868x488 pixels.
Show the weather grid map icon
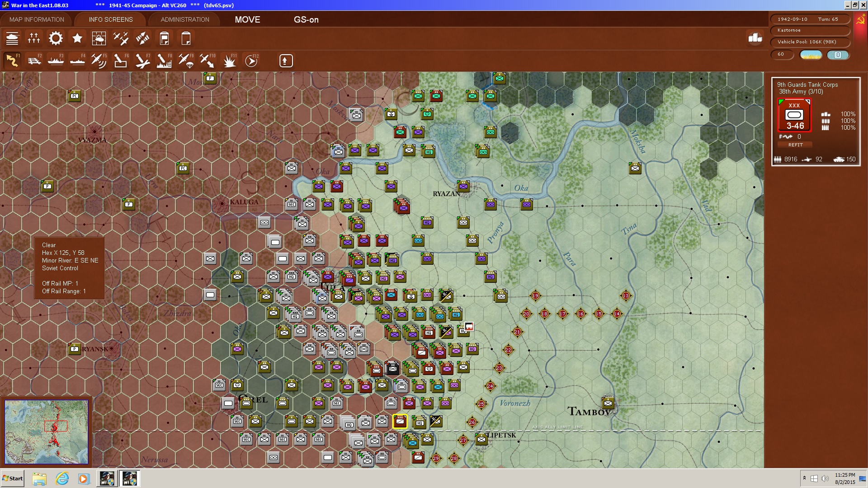pos(99,38)
